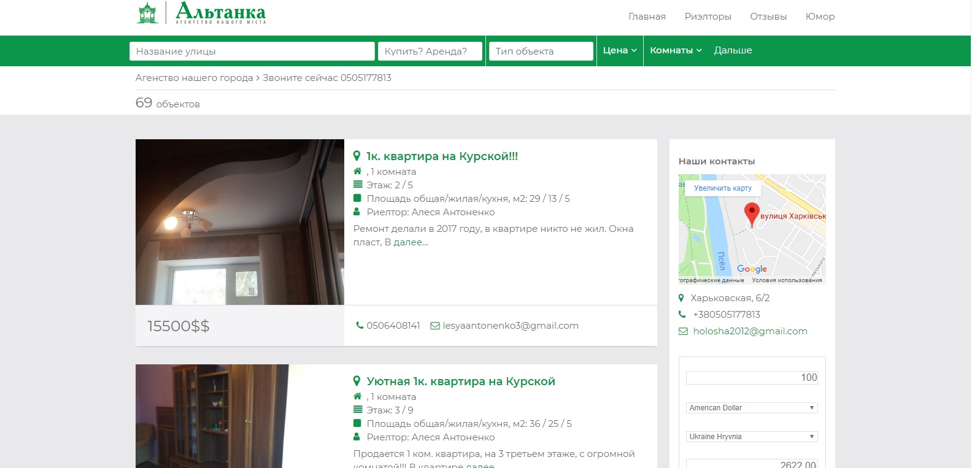The height and width of the screenshot is (468, 980).
Task: Click the house icon next to first listing's 1 комната
Action: pyautogui.click(x=358, y=171)
